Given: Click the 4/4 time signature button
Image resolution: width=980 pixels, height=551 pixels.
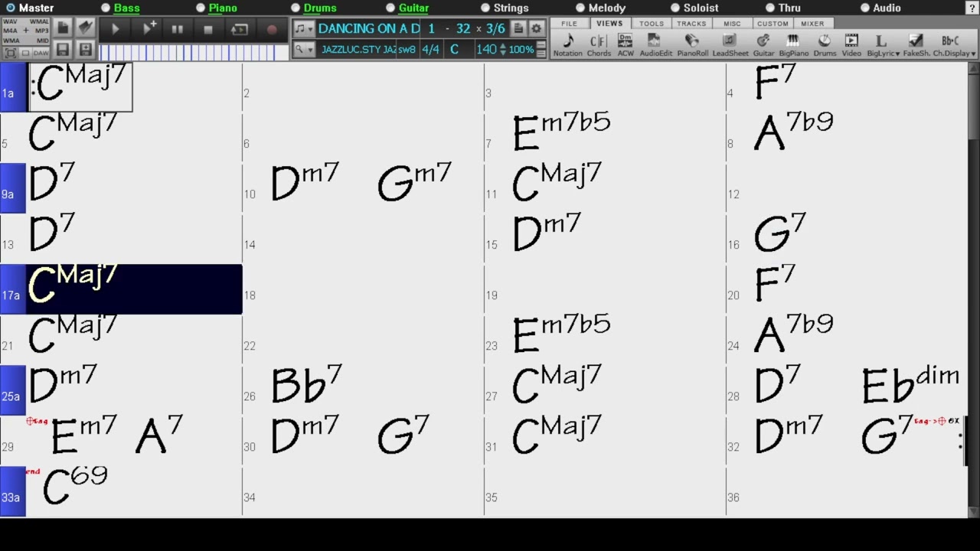Looking at the screenshot, I should 430,50.
